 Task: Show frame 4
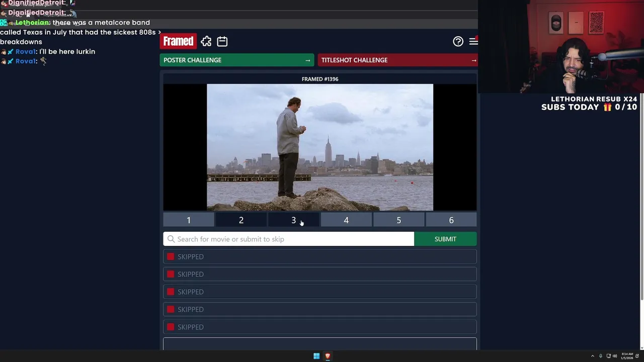point(346,220)
